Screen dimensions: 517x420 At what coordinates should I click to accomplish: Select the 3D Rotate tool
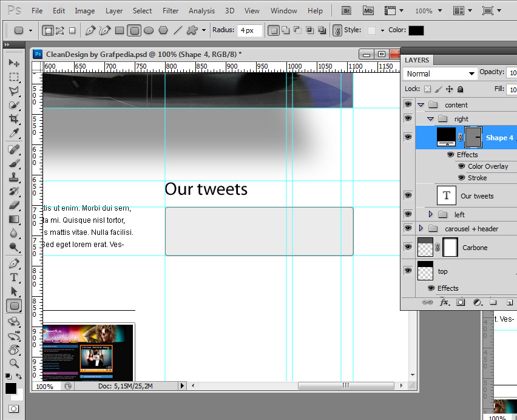pyautogui.click(x=14, y=322)
